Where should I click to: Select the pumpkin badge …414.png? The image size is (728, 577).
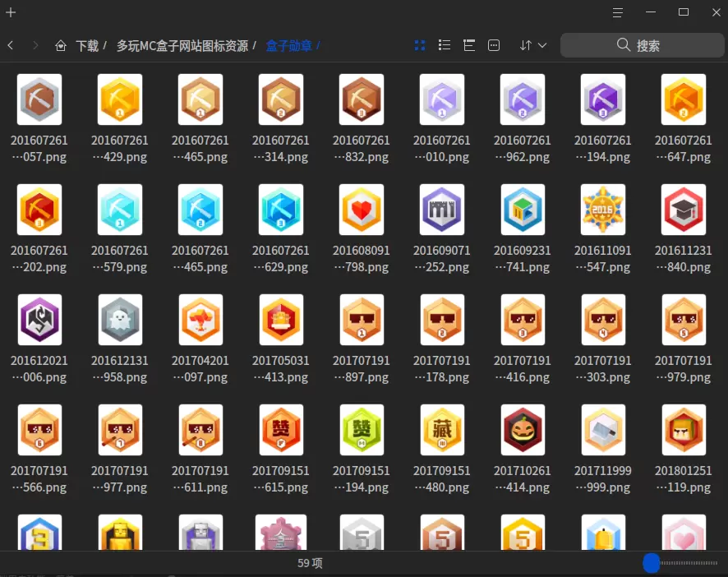[x=523, y=430]
